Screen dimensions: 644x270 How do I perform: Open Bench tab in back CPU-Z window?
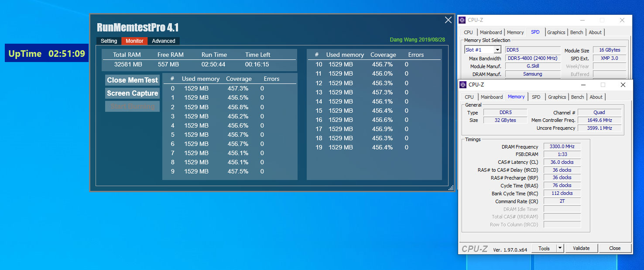coord(576,32)
